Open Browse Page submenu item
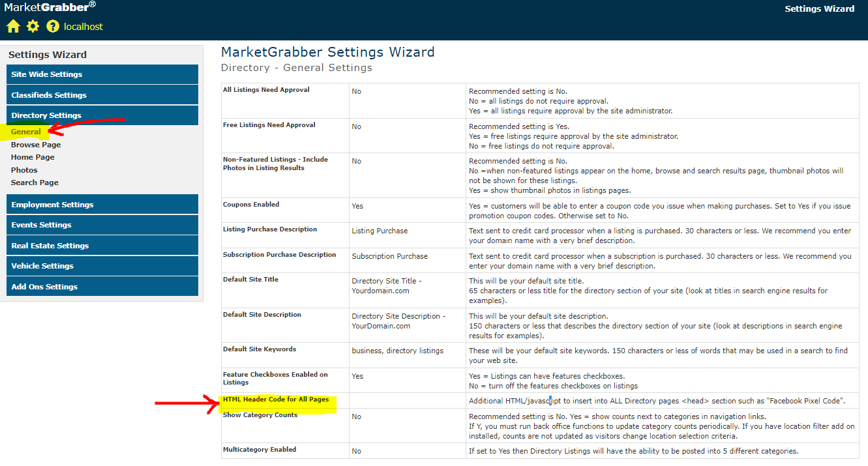The width and height of the screenshot is (868, 466). (x=36, y=145)
